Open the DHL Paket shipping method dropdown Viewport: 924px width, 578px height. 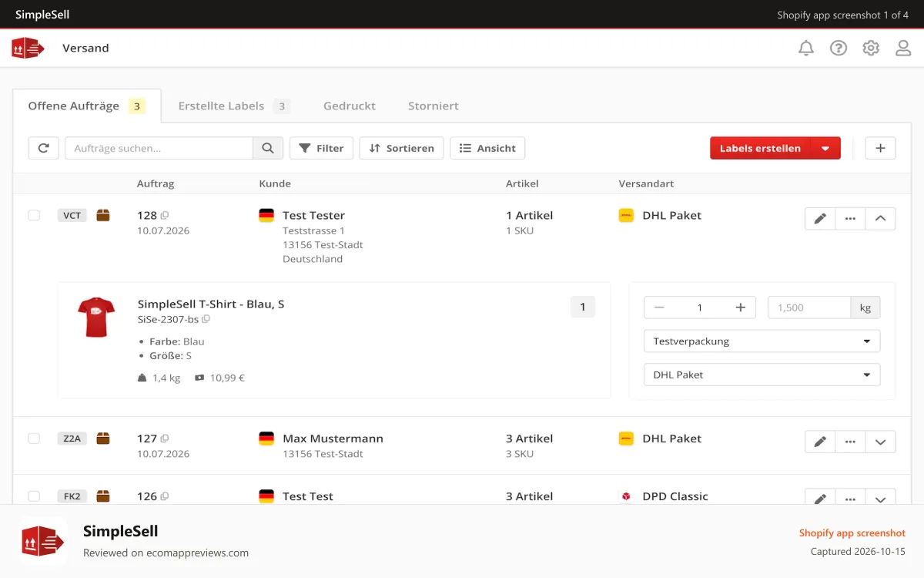(x=762, y=375)
